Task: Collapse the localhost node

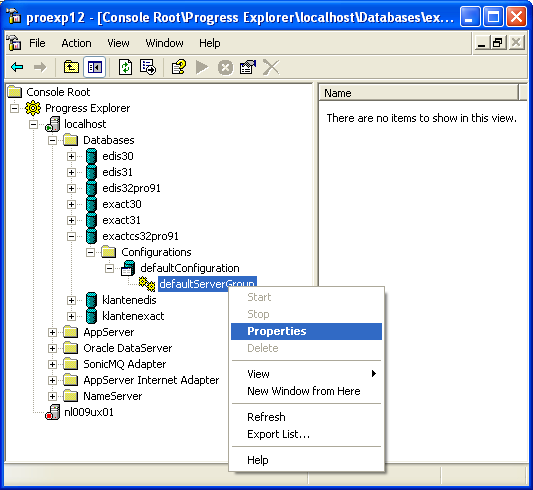Action: [x=33, y=124]
